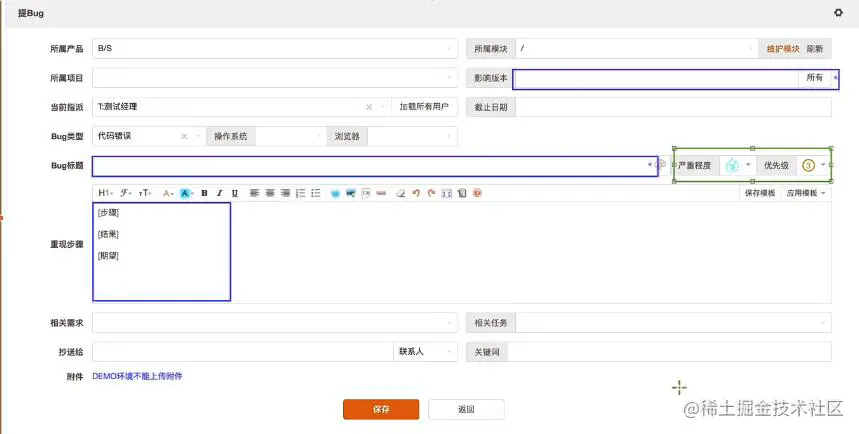The width and height of the screenshot is (859, 434).
Task: Open the font size (тT) menu
Action: pos(145,193)
